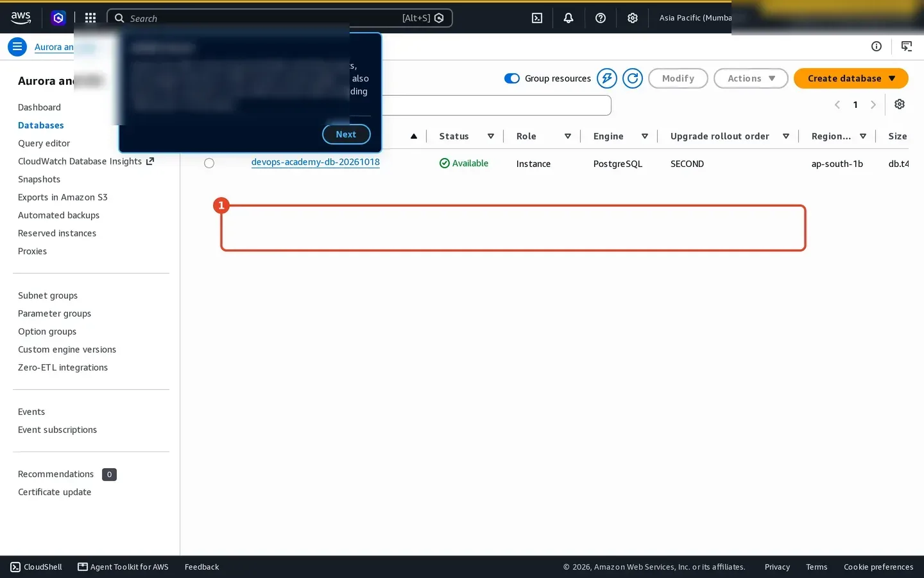Image resolution: width=924 pixels, height=578 pixels.
Task: Toggle the Group resources switch
Action: [512, 78]
